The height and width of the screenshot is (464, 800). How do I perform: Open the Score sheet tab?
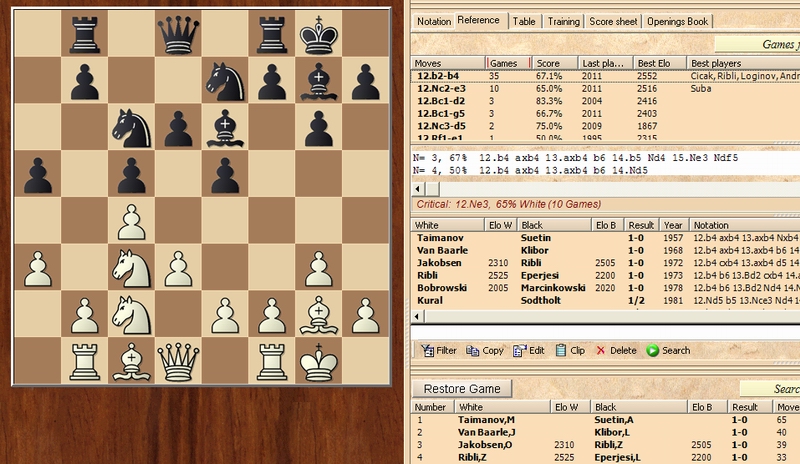611,21
